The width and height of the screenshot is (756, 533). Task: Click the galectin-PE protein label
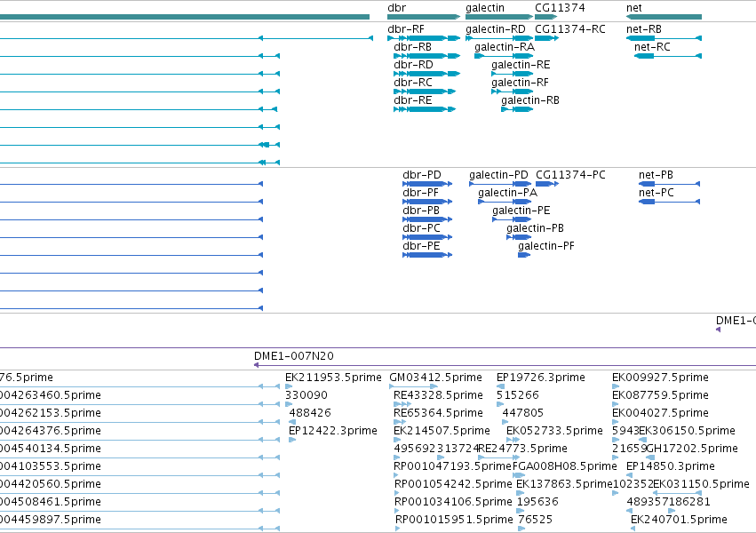click(521, 211)
